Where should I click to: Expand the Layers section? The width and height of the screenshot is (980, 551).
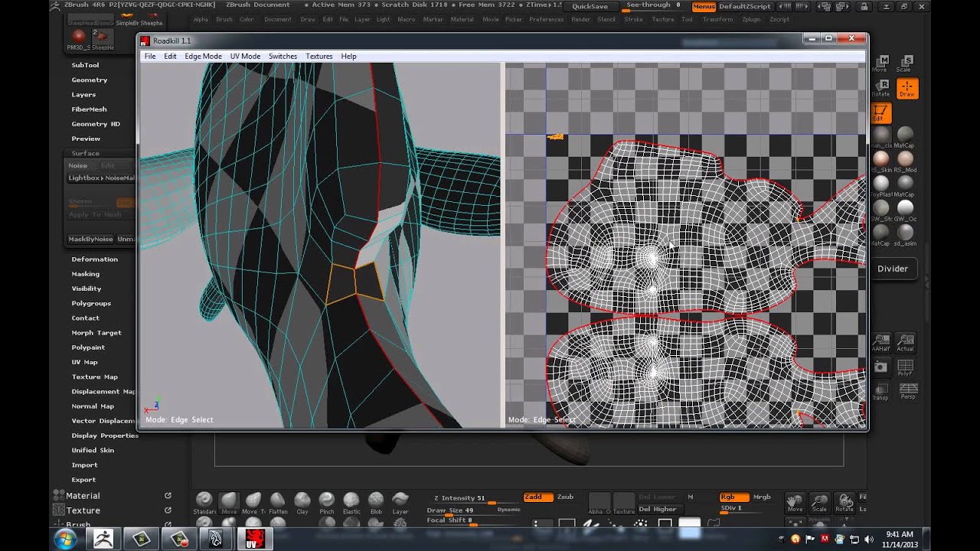(x=83, y=94)
